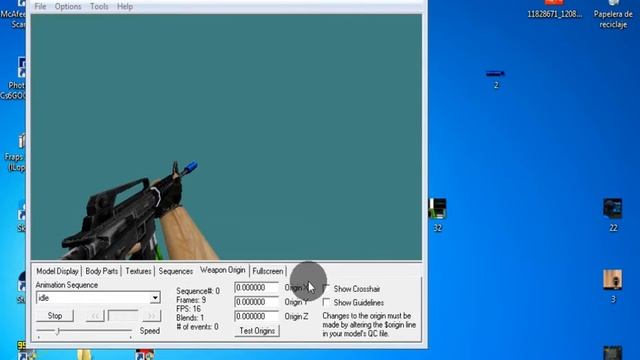Select the desktop icon labeled 2
The image size is (640, 360).
point(496,78)
